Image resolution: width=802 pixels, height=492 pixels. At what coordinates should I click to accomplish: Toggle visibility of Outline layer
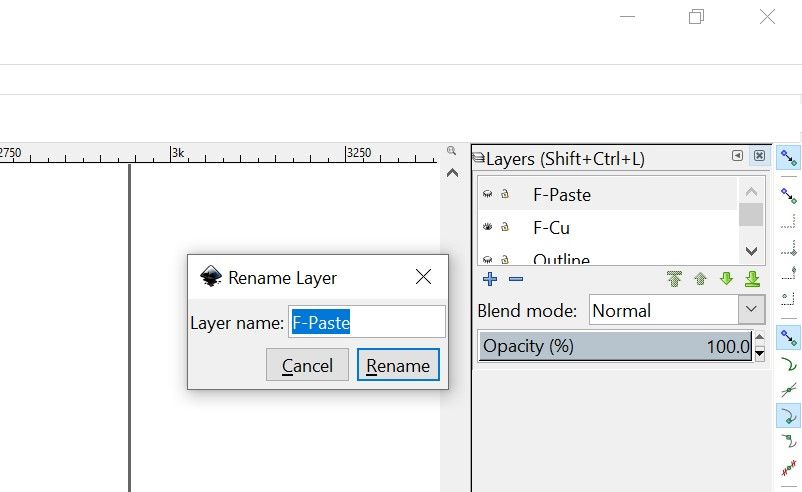coord(487,260)
